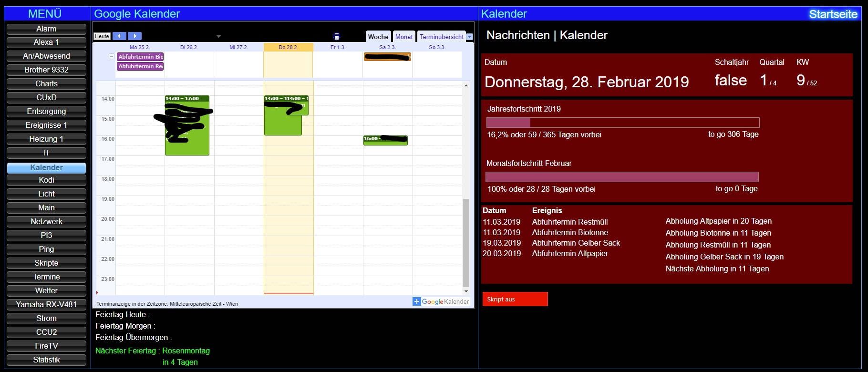Screen dimensions: 868x372
Task: Open the date range dropdown arrow in calendar header
Action: pyautogui.click(x=218, y=36)
